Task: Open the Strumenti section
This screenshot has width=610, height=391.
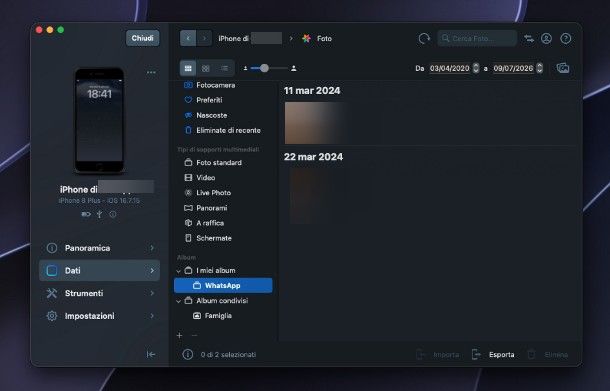Action: (100, 293)
